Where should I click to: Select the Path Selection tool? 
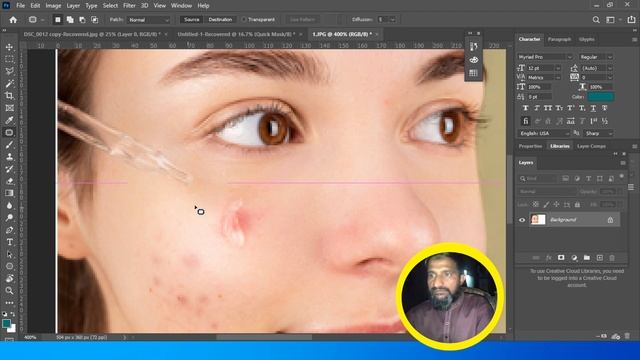pyautogui.click(x=9, y=254)
